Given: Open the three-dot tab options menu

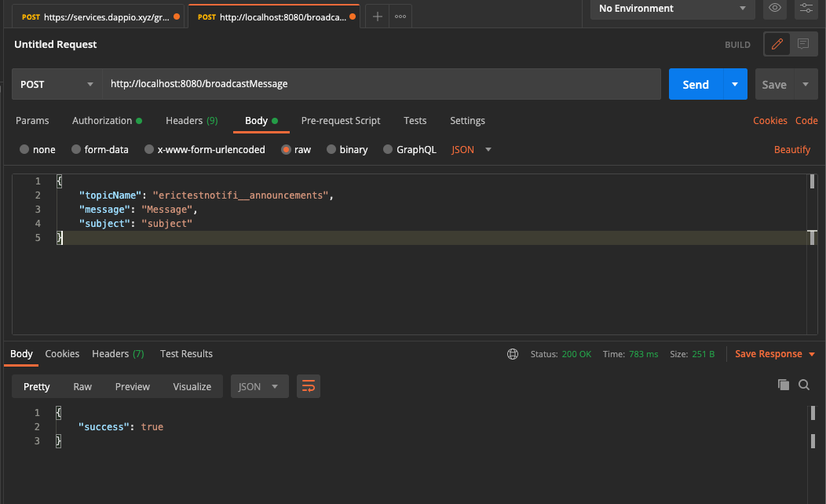Looking at the screenshot, I should [400, 16].
